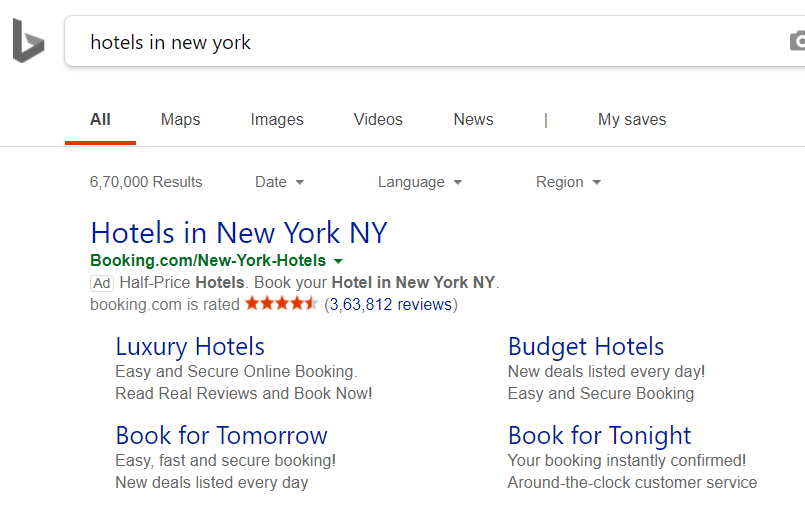Expand the Date filter dropdown
The height and width of the screenshot is (515, 805).
click(x=279, y=182)
